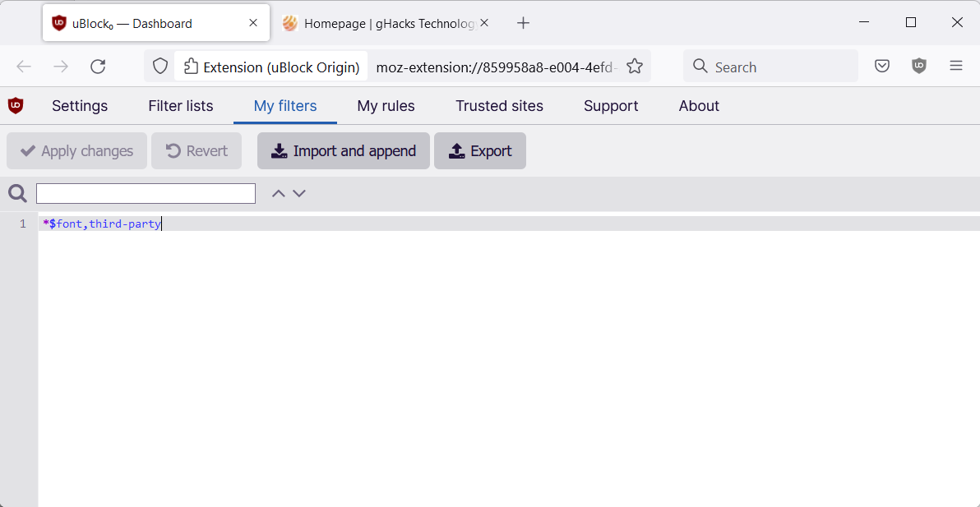Click the next match down-chevron
The image size is (980, 507).
(x=299, y=192)
